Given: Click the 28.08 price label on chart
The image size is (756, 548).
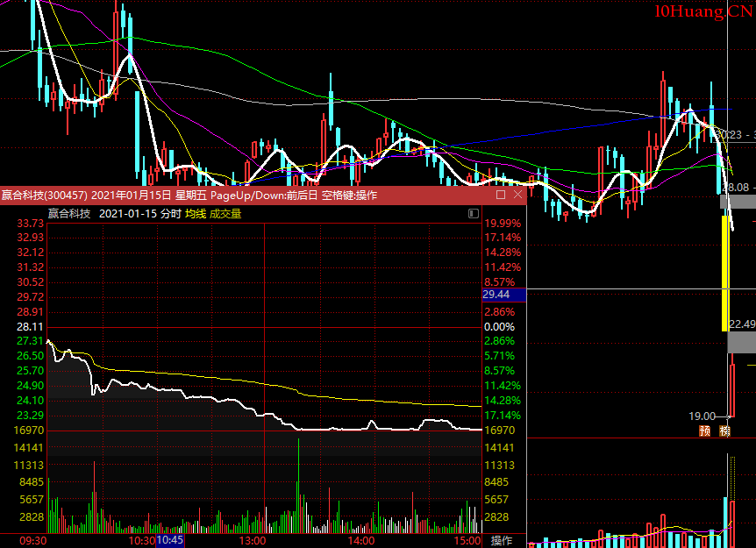Looking at the screenshot, I should tap(740, 188).
